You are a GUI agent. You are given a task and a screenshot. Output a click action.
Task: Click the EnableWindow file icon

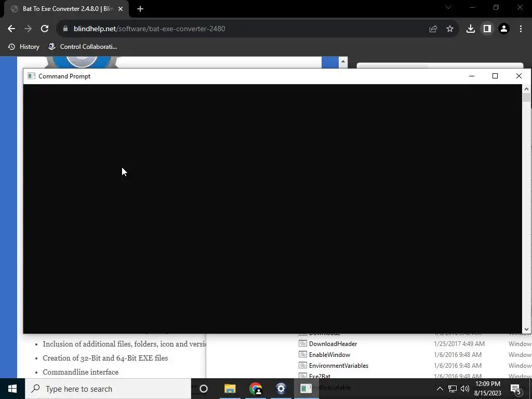[x=303, y=354]
